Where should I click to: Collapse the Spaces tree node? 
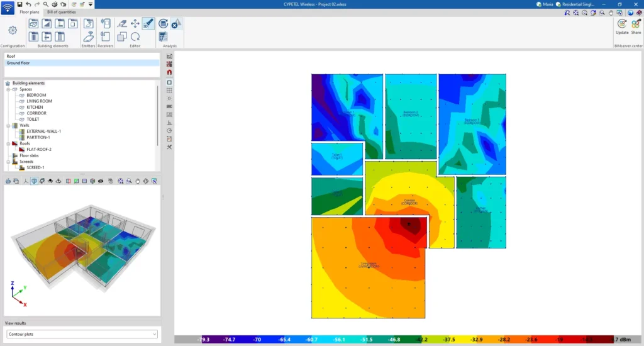coord(8,89)
